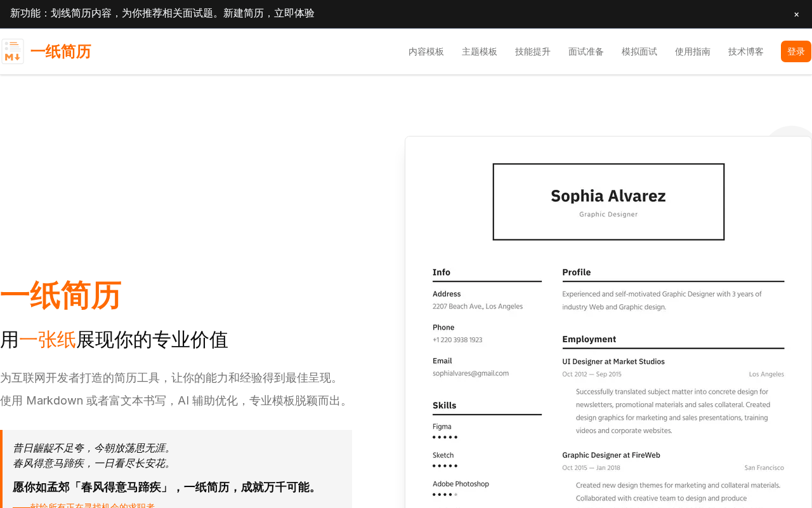Click the Graphic Designer at FireWeb entry

(x=611, y=455)
